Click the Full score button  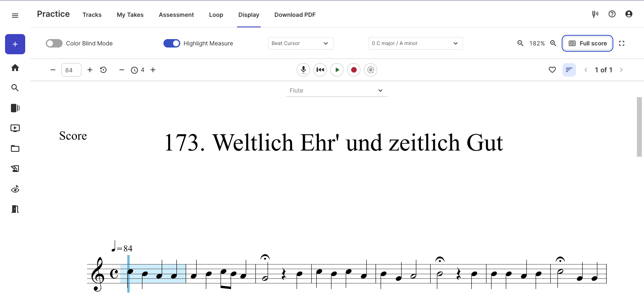(587, 43)
